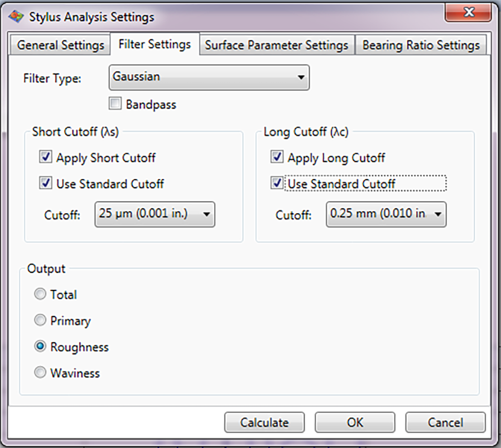Uncheck Apply Long Cutoff

[x=277, y=157]
